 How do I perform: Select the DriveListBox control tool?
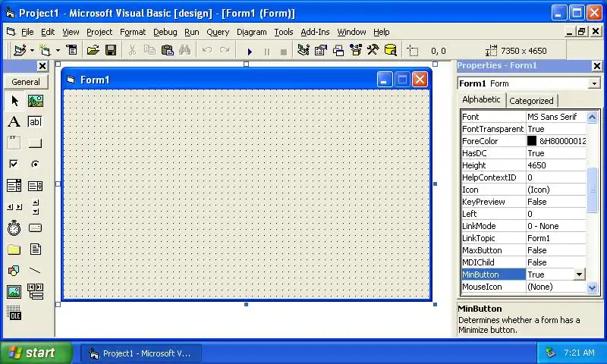point(36,227)
